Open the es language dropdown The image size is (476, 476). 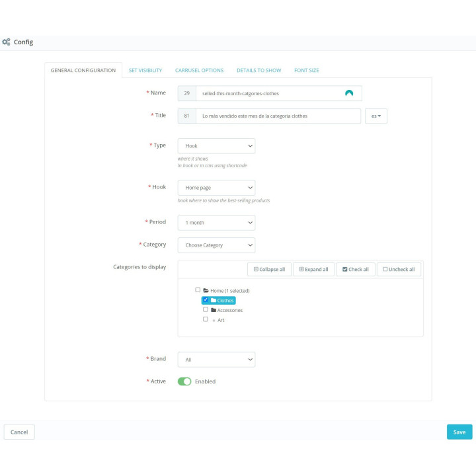click(376, 116)
